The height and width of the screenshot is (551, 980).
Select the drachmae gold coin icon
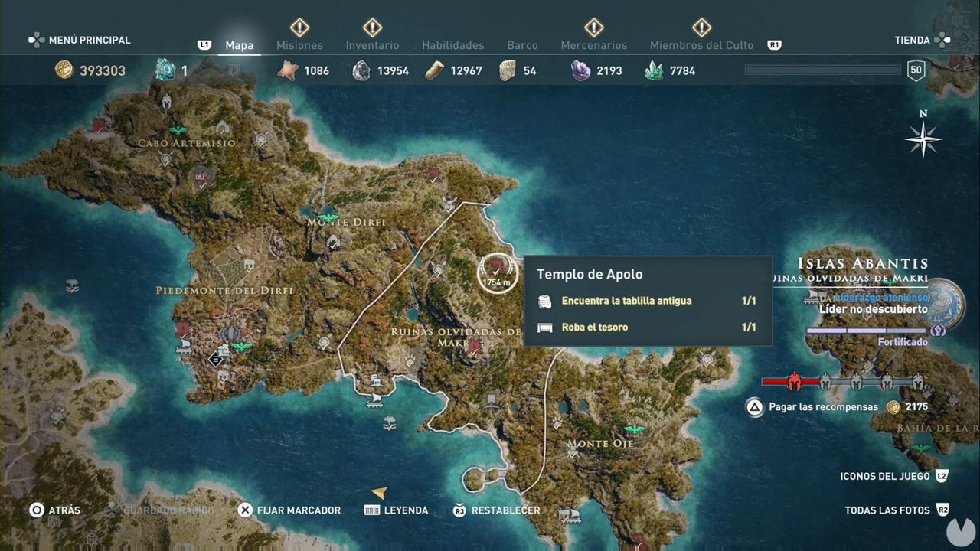tap(64, 70)
